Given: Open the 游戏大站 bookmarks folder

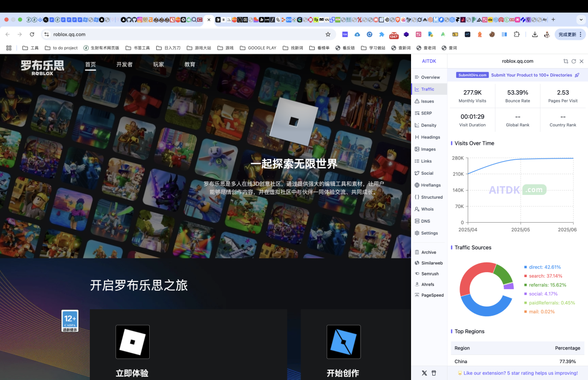Looking at the screenshot, I should 199,48.
